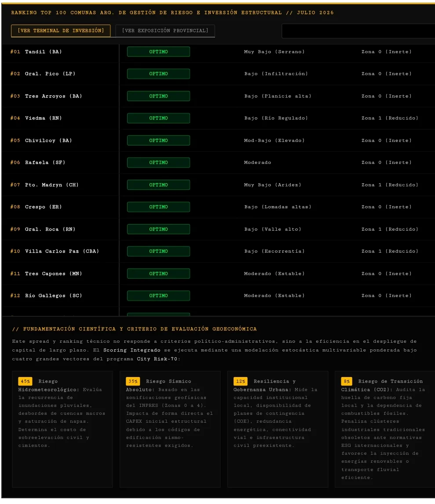
Task: Click 'Mod-Bajo (Elevado)' risk value
Action: 274,141
